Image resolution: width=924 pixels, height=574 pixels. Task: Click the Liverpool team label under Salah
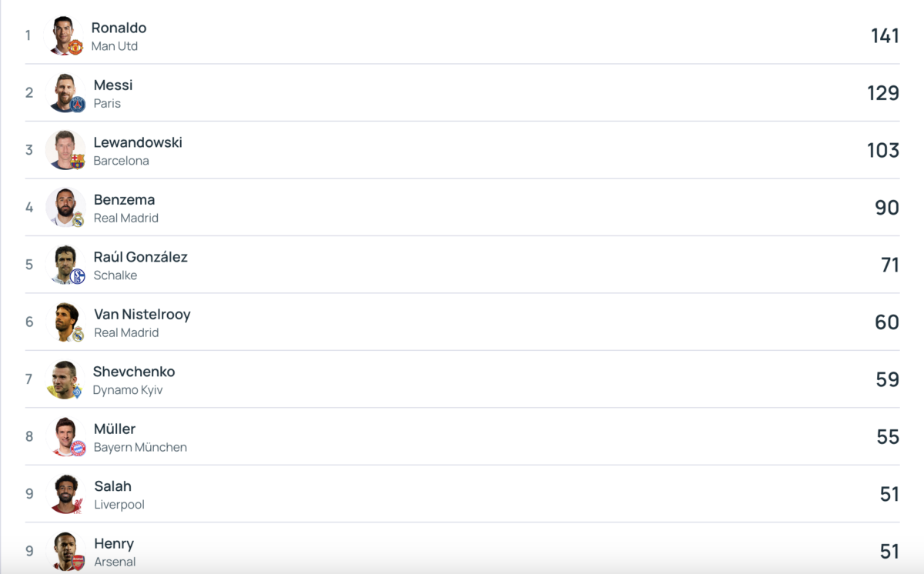(x=119, y=505)
